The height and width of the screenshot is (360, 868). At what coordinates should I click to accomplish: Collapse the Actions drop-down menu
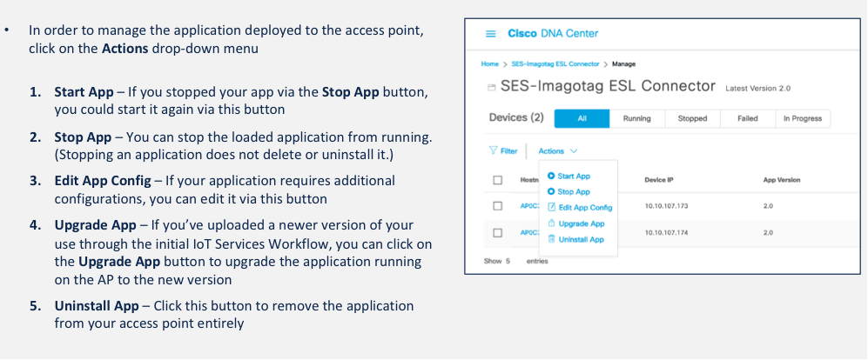[x=558, y=151]
